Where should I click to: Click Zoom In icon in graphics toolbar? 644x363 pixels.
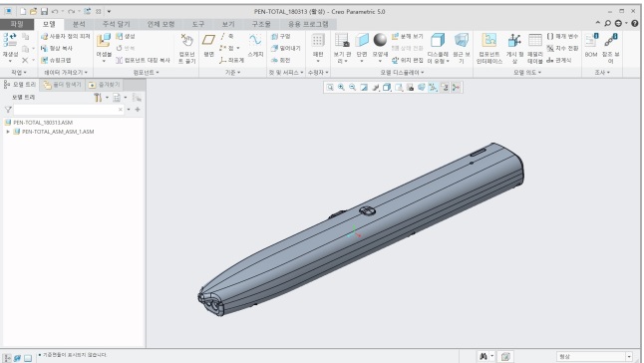pyautogui.click(x=341, y=87)
